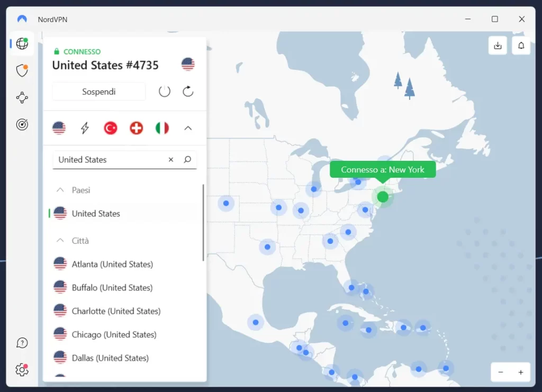Open the Meshnet sidebar icon

[22, 98]
